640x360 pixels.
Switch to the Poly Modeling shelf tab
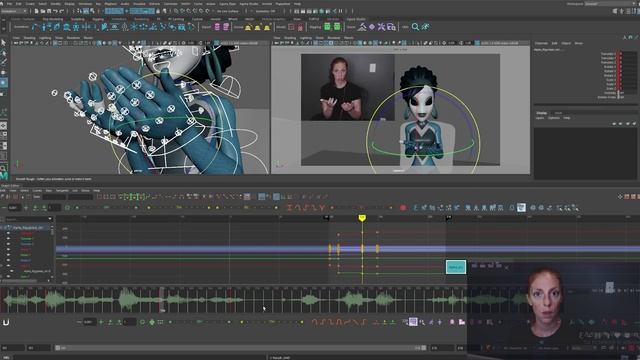(53, 19)
